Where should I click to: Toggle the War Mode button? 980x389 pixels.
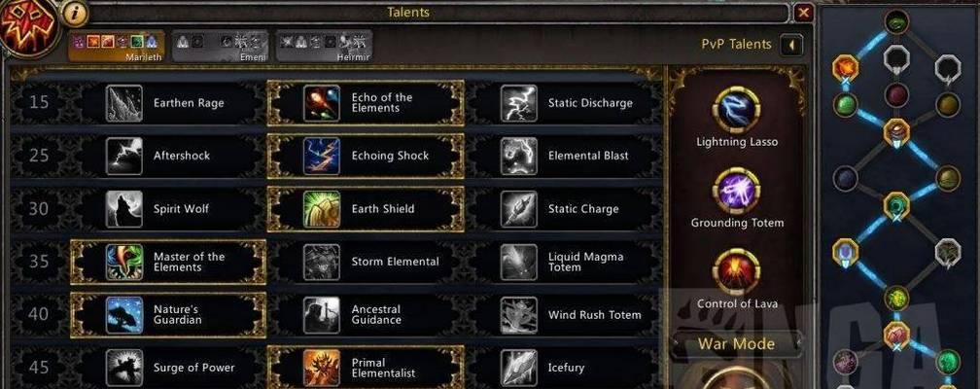coord(736,344)
